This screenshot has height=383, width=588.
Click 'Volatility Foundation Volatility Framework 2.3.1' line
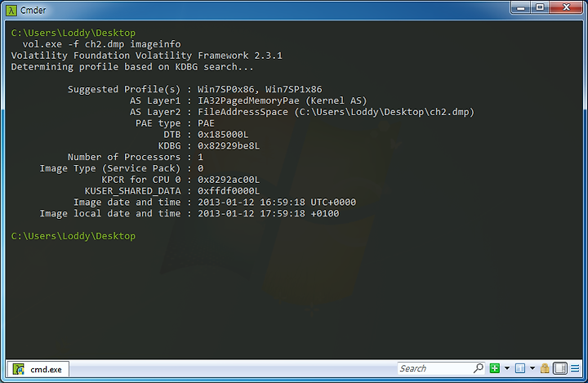[147, 56]
